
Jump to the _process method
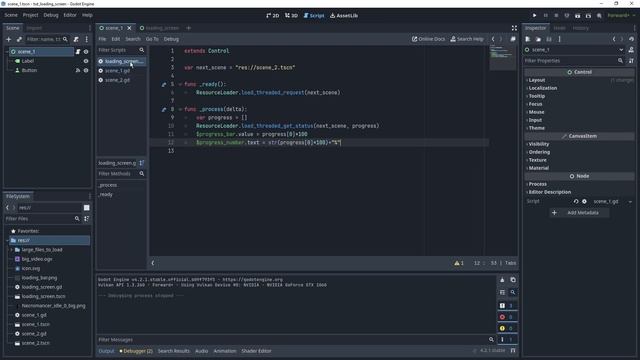(x=108, y=185)
